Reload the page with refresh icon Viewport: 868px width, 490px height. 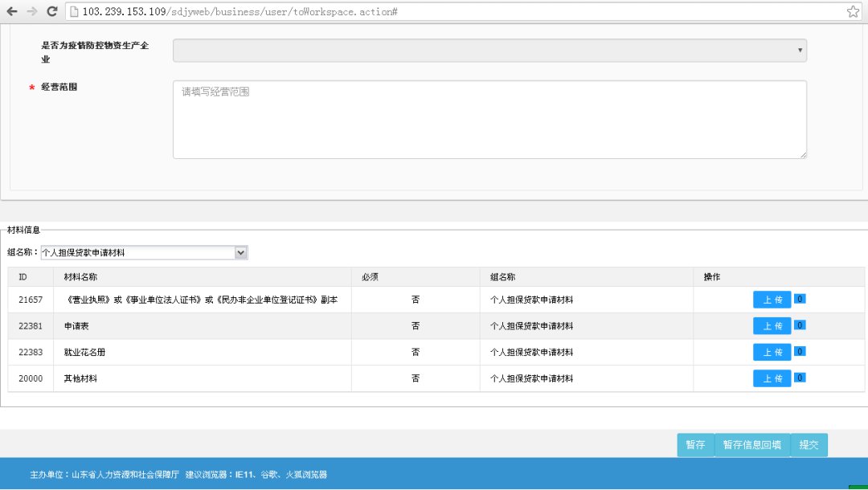52,11
